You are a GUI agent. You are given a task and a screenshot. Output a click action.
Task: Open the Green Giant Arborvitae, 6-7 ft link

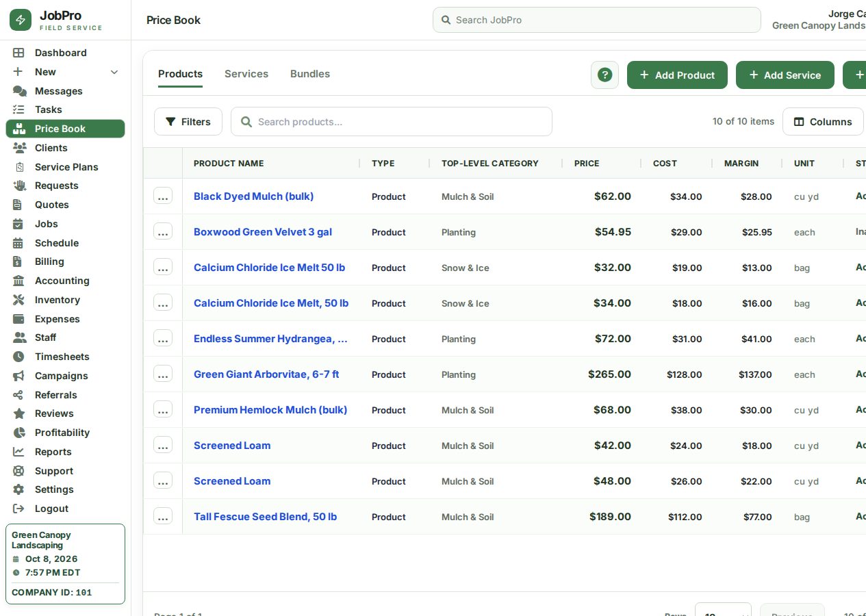click(x=266, y=374)
